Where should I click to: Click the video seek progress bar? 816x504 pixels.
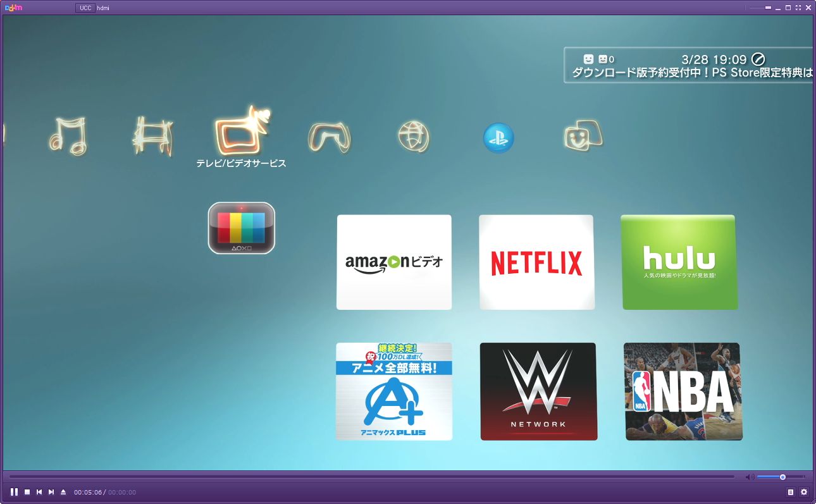372,476
